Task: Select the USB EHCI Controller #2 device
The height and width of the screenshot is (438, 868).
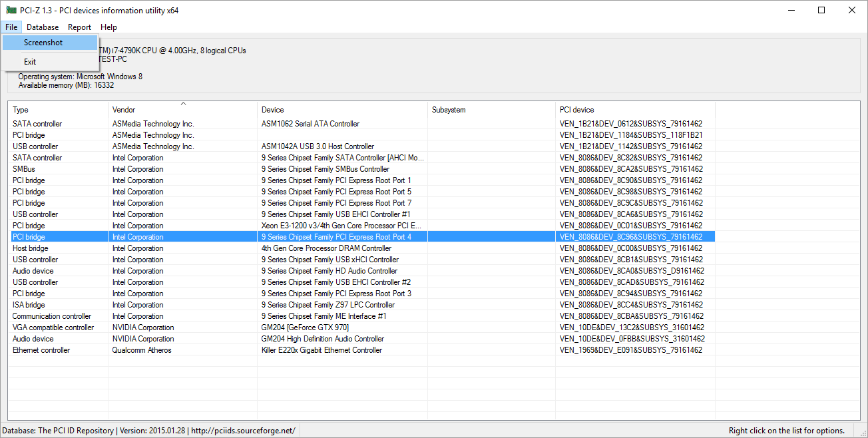Action: point(335,282)
